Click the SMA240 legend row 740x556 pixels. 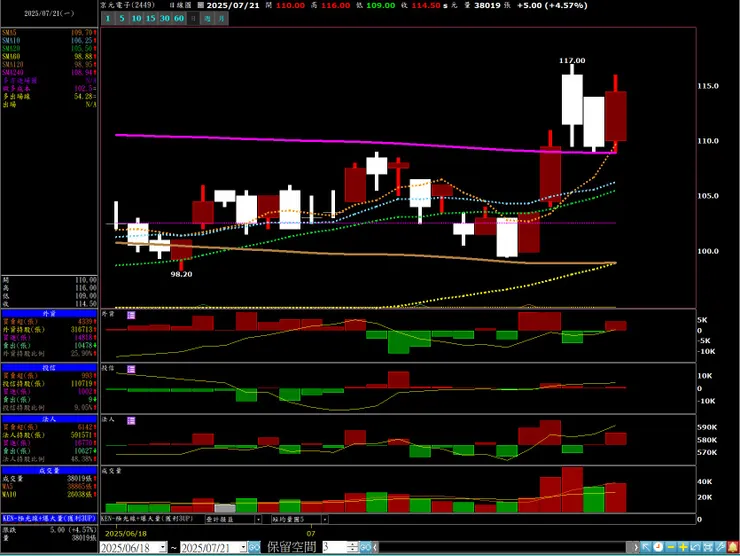[x=49, y=73]
